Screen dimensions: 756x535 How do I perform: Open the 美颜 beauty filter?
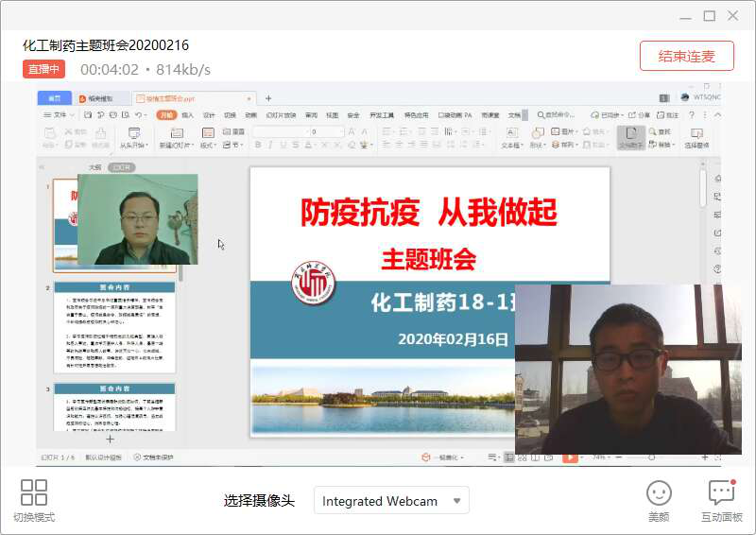pyautogui.click(x=659, y=492)
